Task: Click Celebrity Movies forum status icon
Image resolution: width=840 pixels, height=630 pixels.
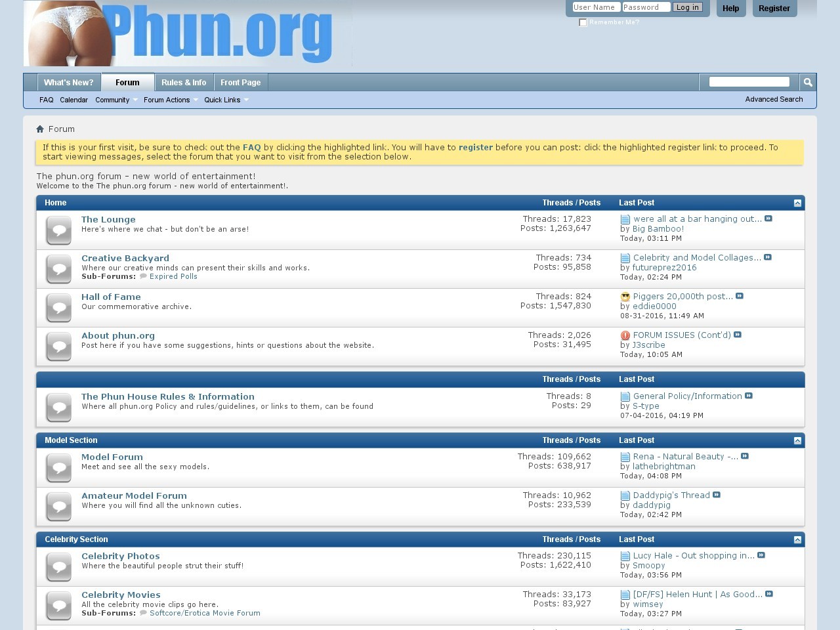Action: click(58, 605)
